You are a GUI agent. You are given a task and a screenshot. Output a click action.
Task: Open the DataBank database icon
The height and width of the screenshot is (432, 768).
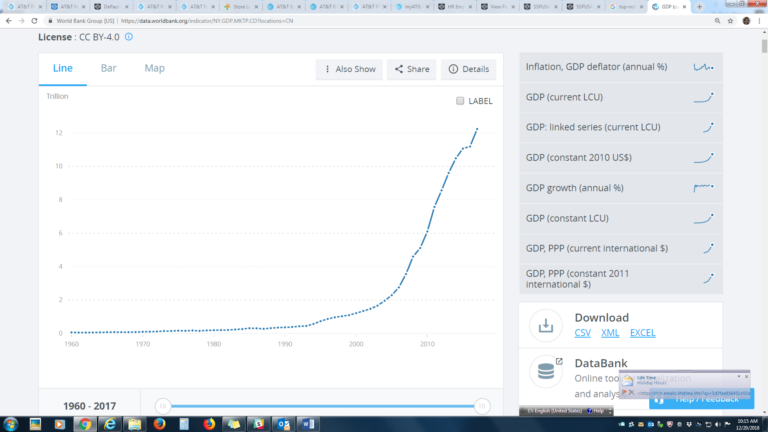point(546,372)
